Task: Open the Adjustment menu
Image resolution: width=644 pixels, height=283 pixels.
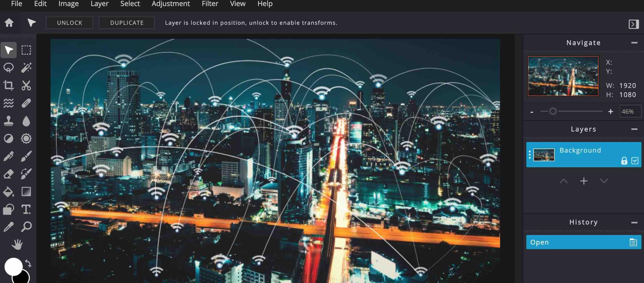Action: 171,4
